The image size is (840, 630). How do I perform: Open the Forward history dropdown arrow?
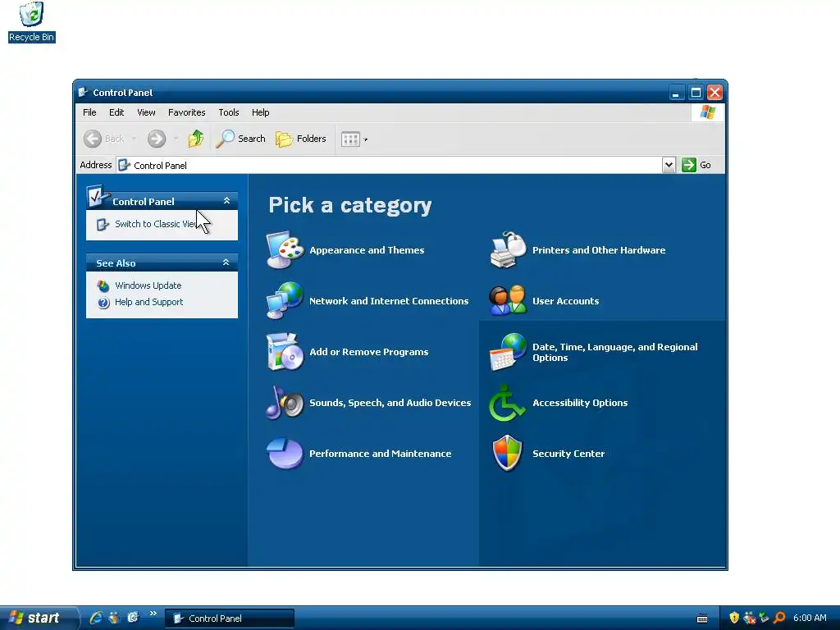[x=176, y=139]
